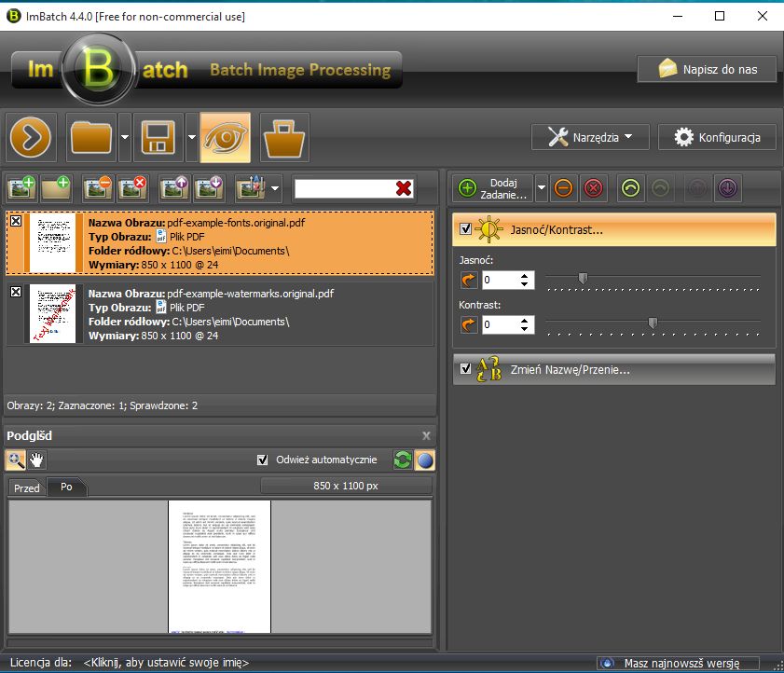
Task: Click the purple down-arrow task icon
Action: pos(727,188)
